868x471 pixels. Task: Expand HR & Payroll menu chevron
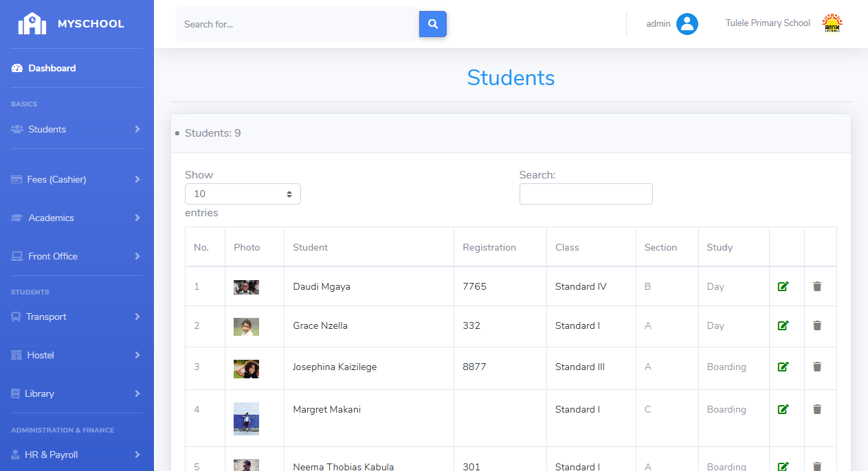tap(137, 455)
